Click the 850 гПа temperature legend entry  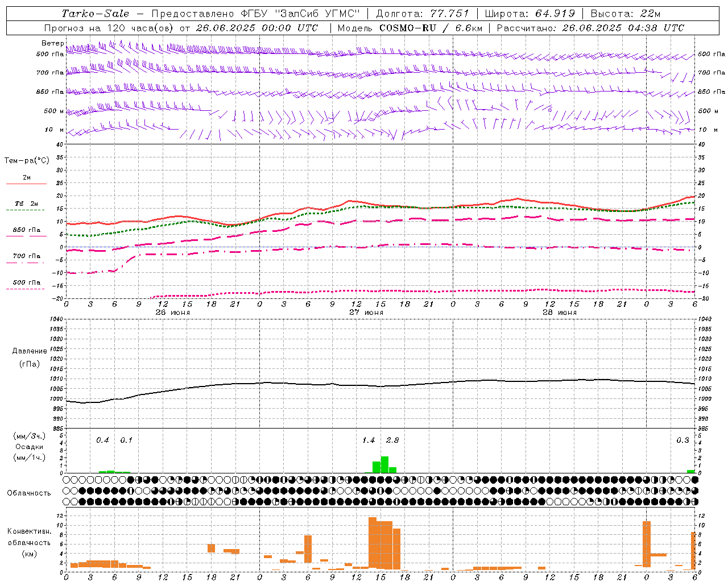(x=26, y=230)
